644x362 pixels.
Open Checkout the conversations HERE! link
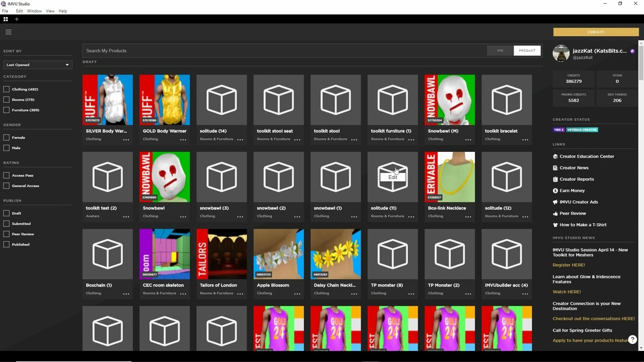tap(594, 319)
